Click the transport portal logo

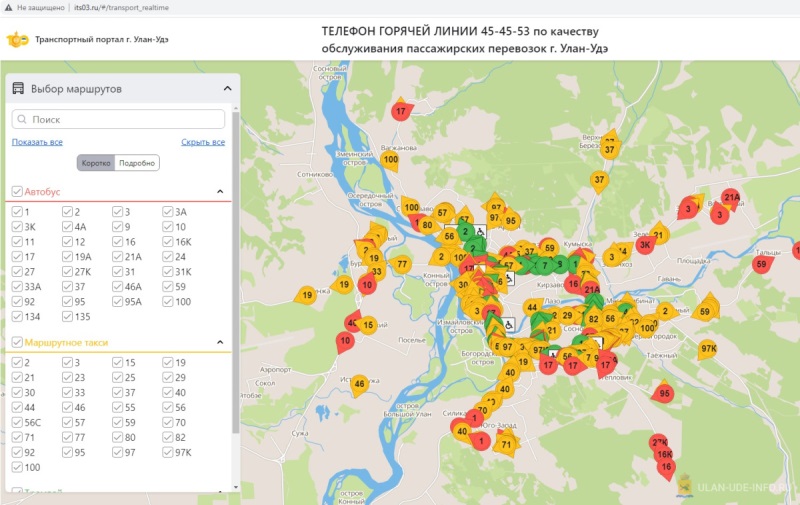pos(17,40)
